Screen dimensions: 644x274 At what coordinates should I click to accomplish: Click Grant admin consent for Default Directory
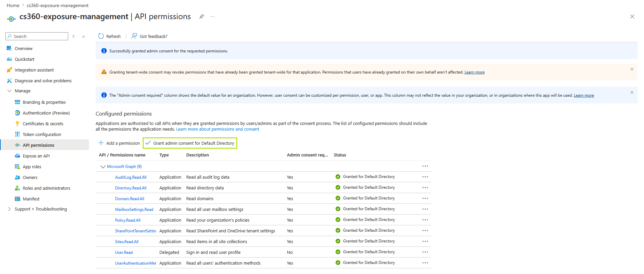coord(190,143)
